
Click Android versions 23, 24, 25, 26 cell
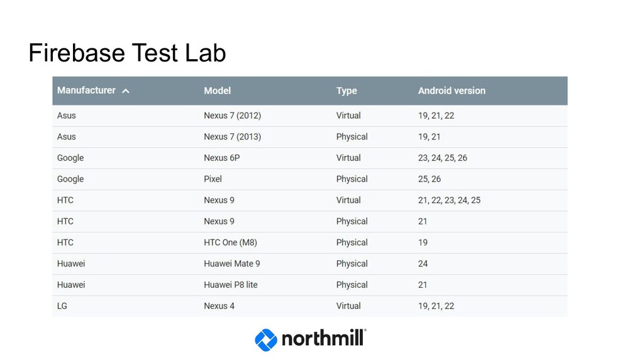coord(442,158)
